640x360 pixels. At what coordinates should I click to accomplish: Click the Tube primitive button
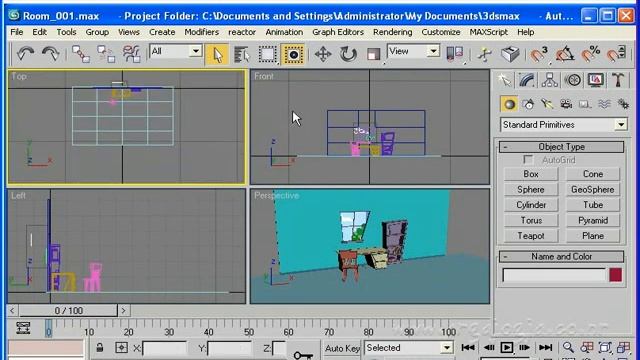coord(593,205)
